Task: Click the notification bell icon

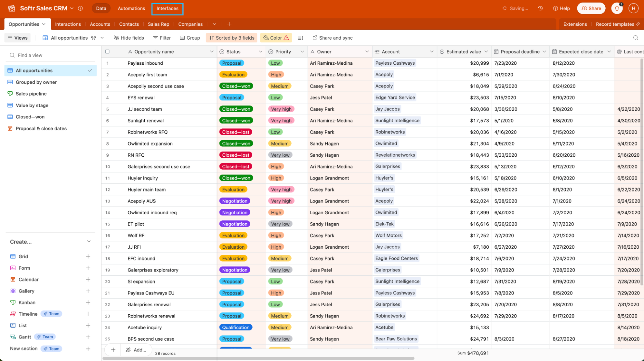Action: 617,8
